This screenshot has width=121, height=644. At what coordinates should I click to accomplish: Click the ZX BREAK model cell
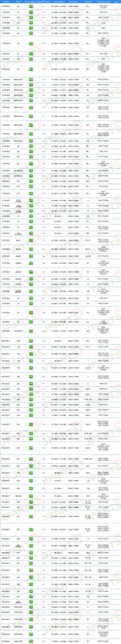pyautogui.click(x=18, y=331)
